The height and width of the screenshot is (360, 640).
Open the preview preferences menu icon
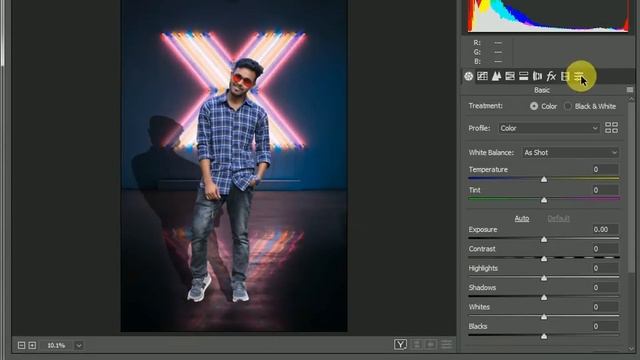click(x=447, y=344)
